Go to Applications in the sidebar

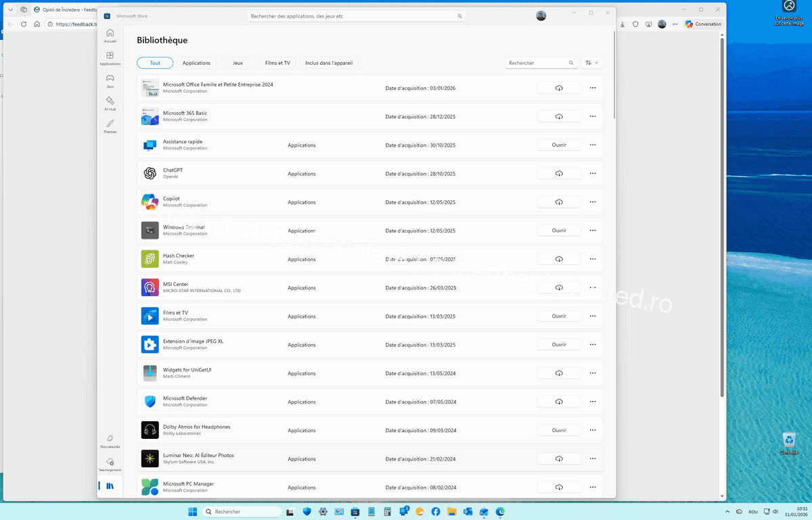pos(110,58)
